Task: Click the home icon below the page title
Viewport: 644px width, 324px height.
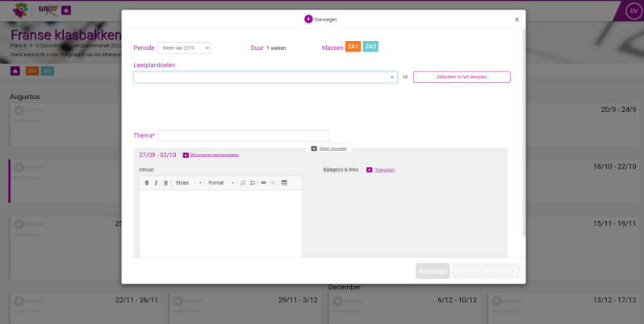Action: point(15,72)
